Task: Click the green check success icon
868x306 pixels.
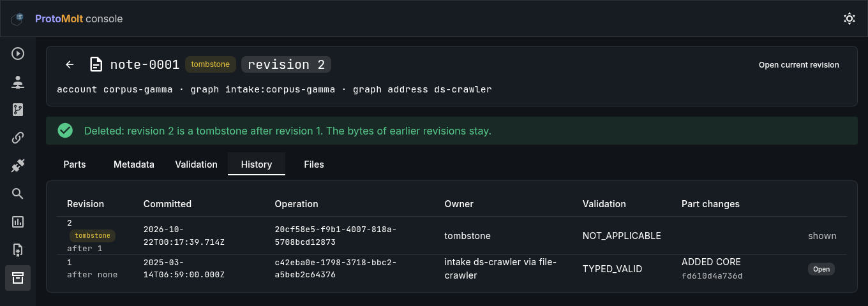Action: tap(65, 131)
